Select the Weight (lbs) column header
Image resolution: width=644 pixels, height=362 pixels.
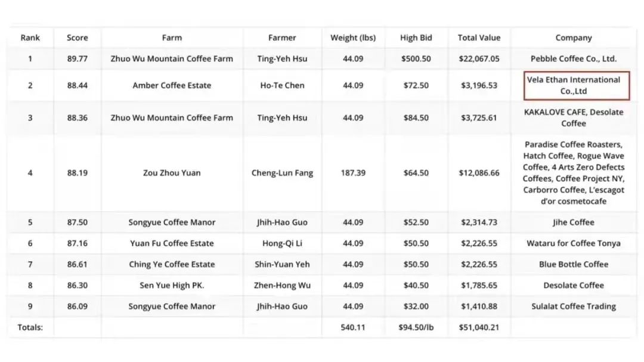(353, 38)
